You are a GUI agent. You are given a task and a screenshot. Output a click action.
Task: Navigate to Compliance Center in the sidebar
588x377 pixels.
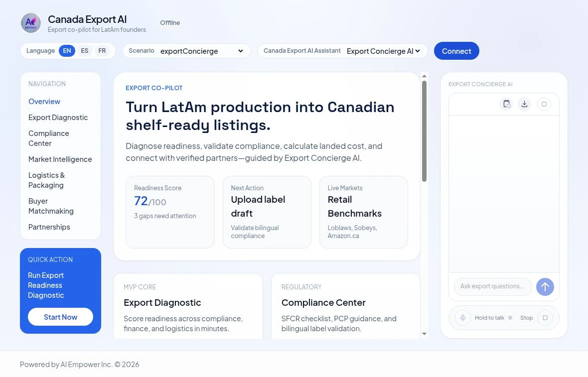coord(49,138)
